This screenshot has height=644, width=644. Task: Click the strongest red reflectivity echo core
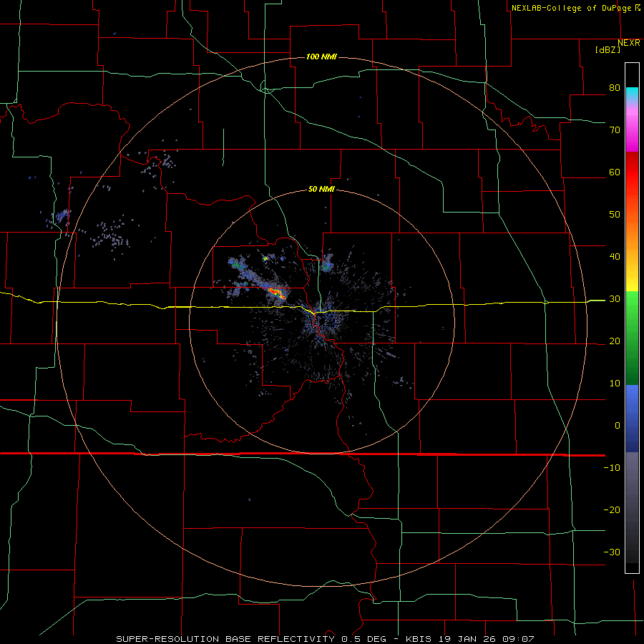pos(276,293)
